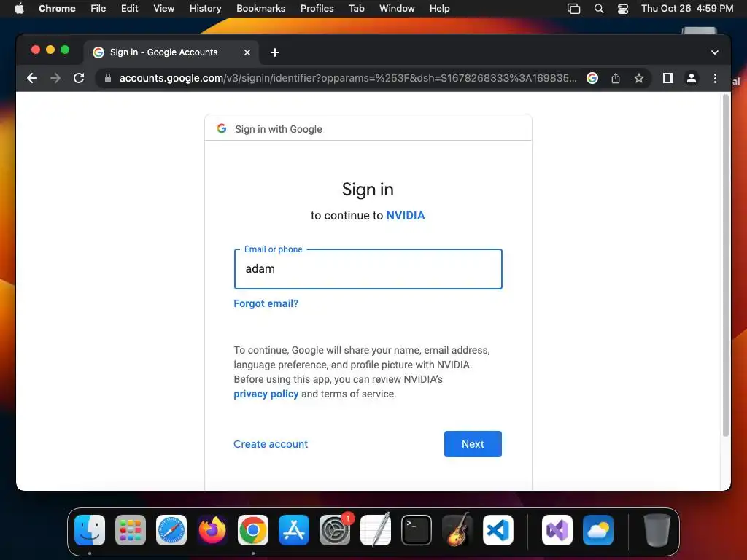Screen dimensions: 747x560
Task: Bookmark this page with the star icon
Action: [x=639, y=78]
